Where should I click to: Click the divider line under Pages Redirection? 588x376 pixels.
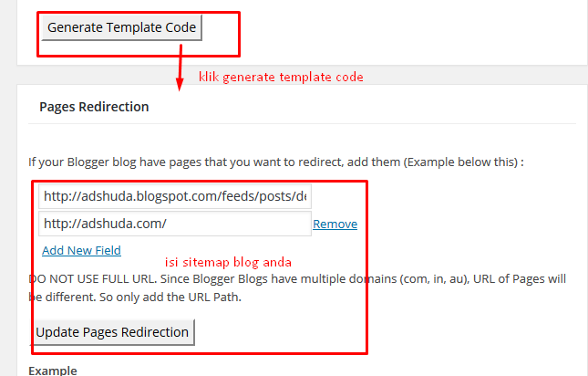pyautogui.click(x=302, y=123)
